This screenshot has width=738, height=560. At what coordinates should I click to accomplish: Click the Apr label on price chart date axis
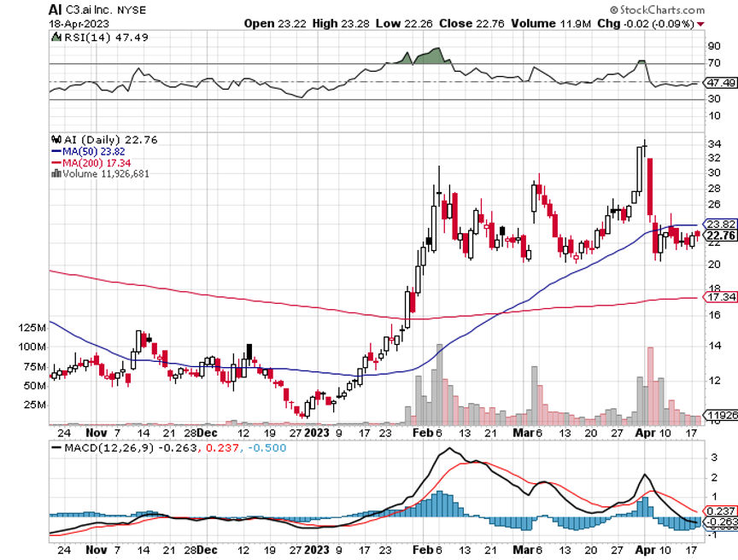645,433
